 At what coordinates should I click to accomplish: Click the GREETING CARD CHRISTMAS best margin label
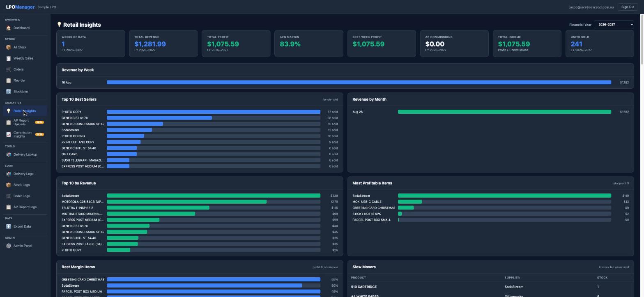[x=83, y=279]
